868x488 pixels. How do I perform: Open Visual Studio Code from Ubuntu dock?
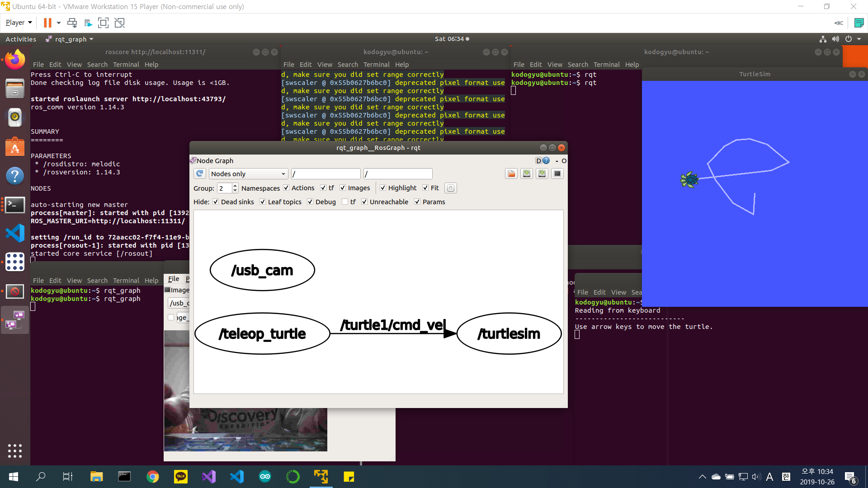coord(15,234)
